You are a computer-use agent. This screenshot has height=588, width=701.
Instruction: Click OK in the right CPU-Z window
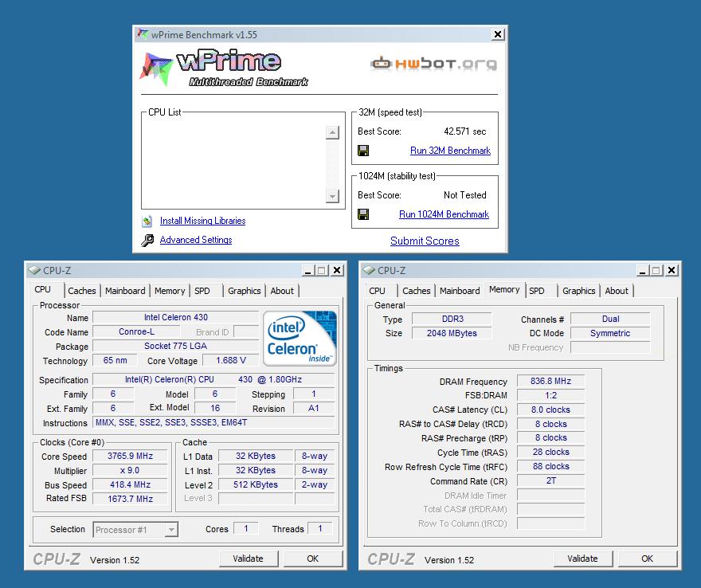[x=648, y=559]
